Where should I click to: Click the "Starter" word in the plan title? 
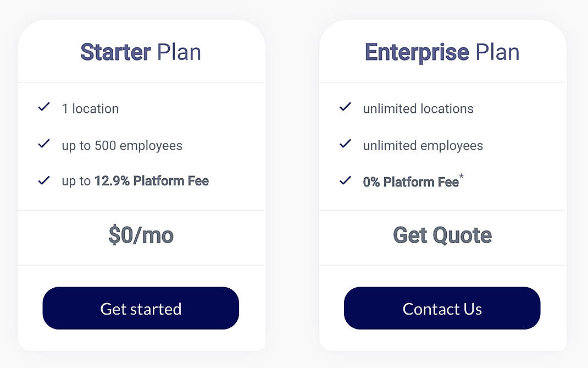click(x=116, y=52)
